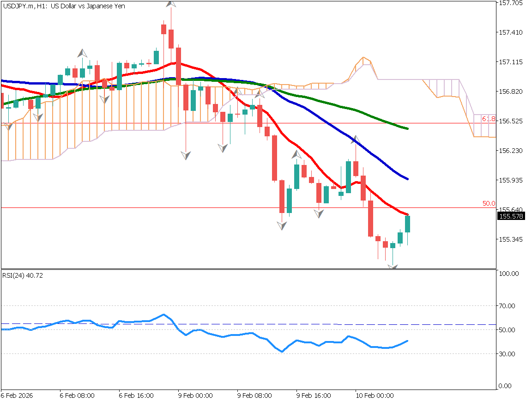This screenshot has height=402, width=532.
Task: Click the fractal up arrow above the highest candle
Action: point(171,3)
